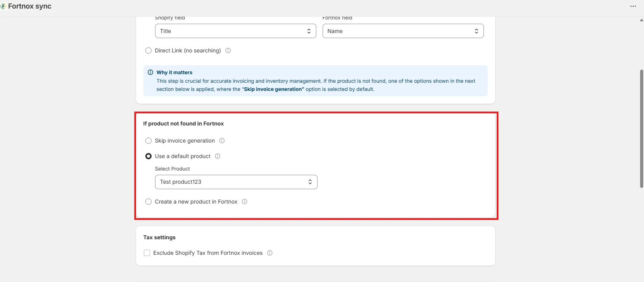Show info for Exclude Shopify Tax option
The width and height of the screenshot is (644, 282).
pyautogui.click(x=270, y=253)
